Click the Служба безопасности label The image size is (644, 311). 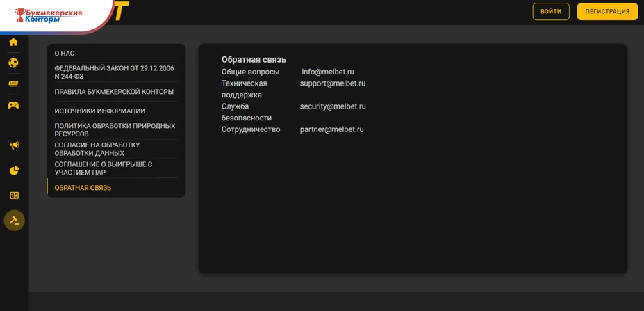[x=247, y=112]
